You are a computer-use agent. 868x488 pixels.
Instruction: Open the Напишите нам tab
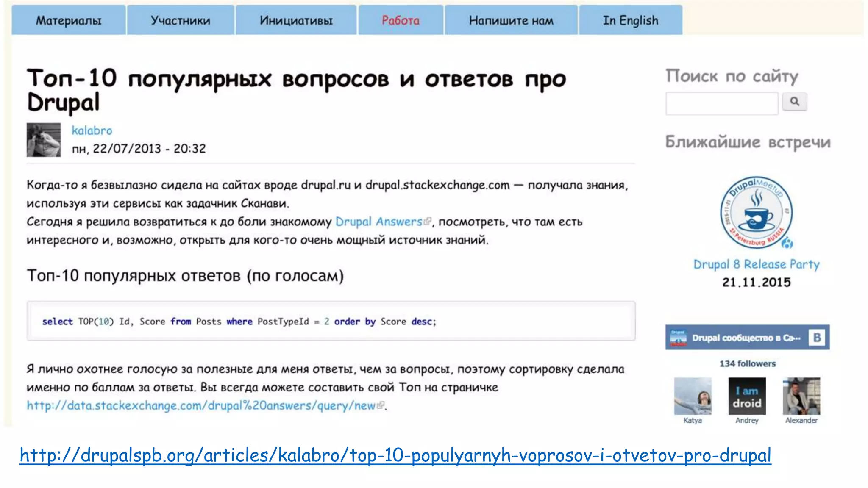pyautogui.click(x=511, y=20)
